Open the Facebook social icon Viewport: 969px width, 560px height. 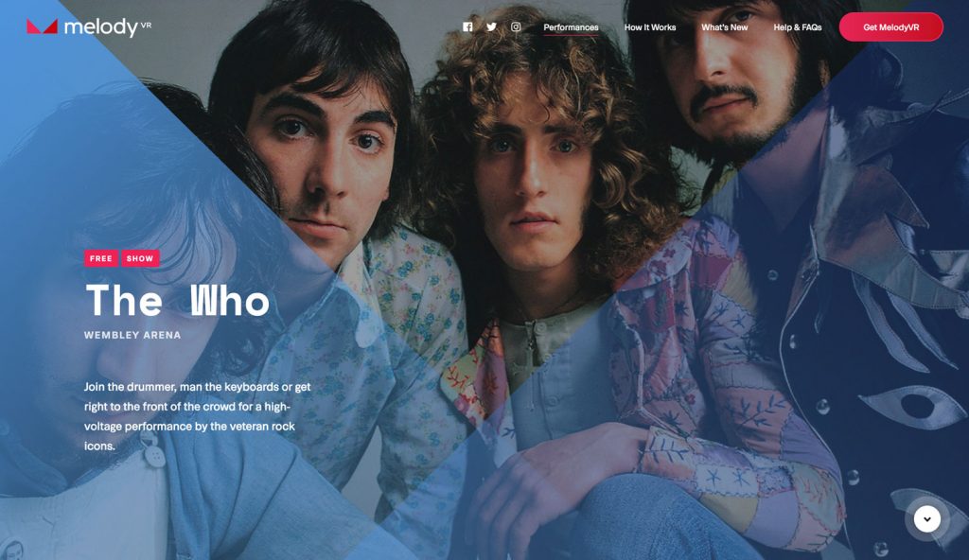point(467,27)
